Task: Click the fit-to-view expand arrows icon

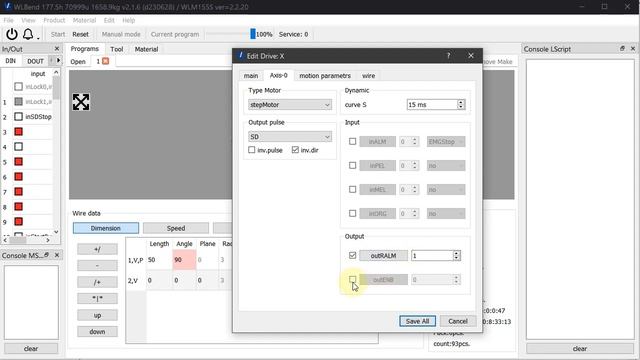Action: (81, 102)
